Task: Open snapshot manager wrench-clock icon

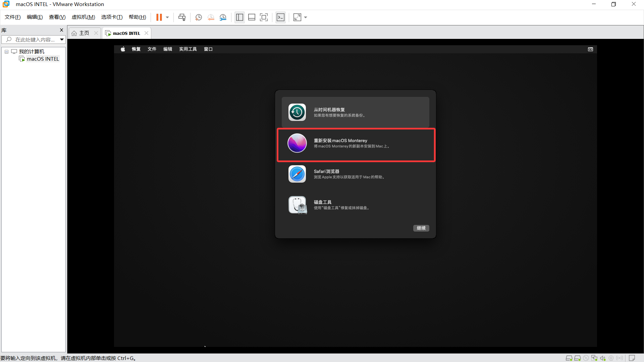Action: 223,17
